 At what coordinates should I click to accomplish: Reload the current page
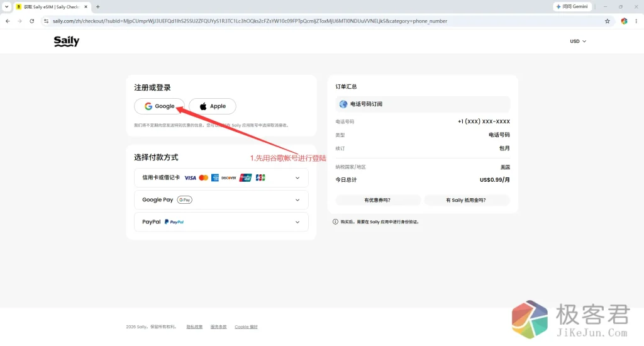(31, 21)
